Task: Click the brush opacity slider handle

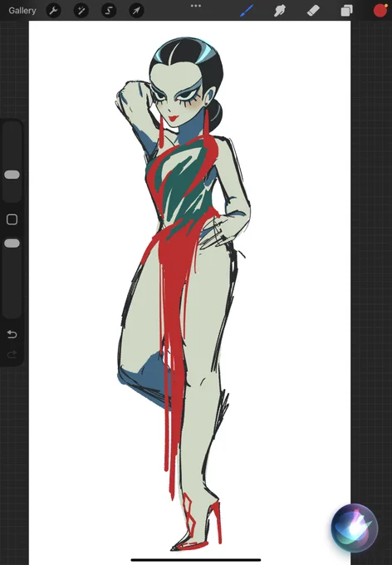Action: click(x=12, y=243)
